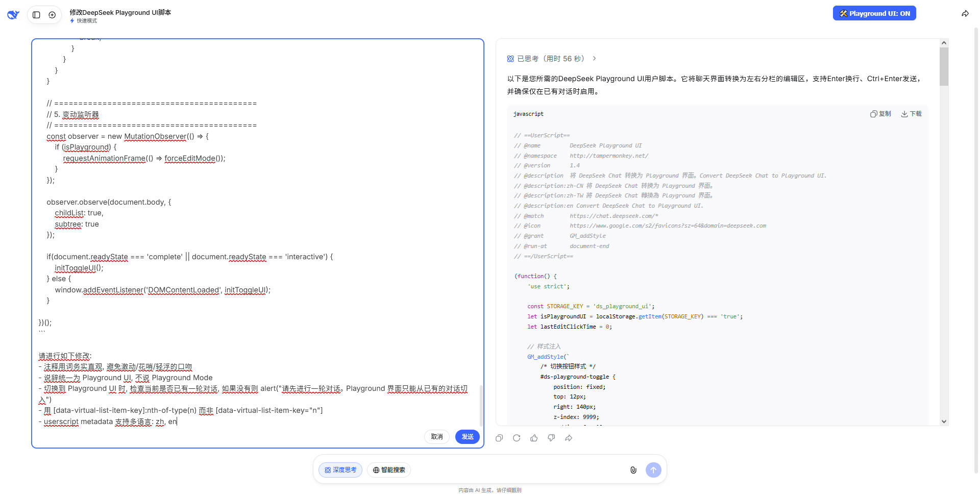
Task: Toggle the sidebar panel icon
Action: coord(36,15)
